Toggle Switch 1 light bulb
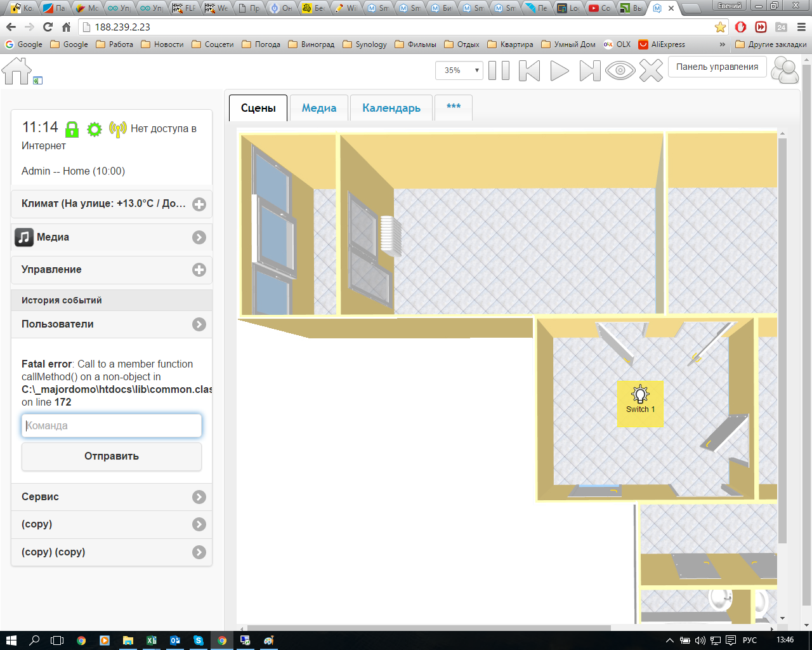The width and height of the screenshot is (812, 650). (640, 396)
